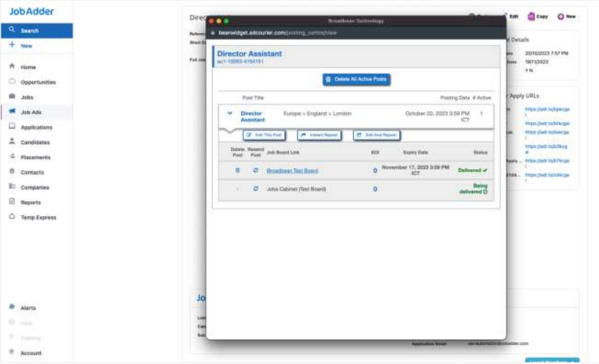The height and width of the screenshot is (364, 599).
Task: Open Reports in the left sidebar
Action: [x=30, y=202]
